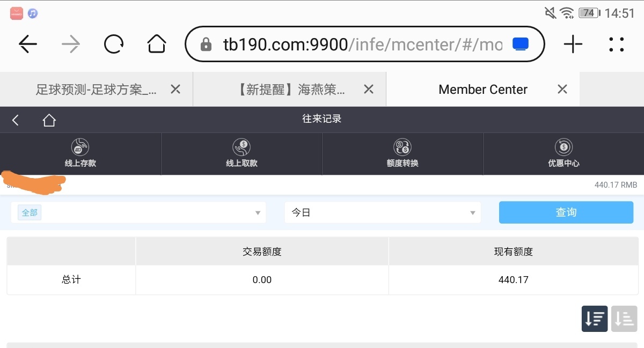This screenshot has width=644, height=348.
Task: Close the Member Center tab
Action: click(x=562, y=90)
